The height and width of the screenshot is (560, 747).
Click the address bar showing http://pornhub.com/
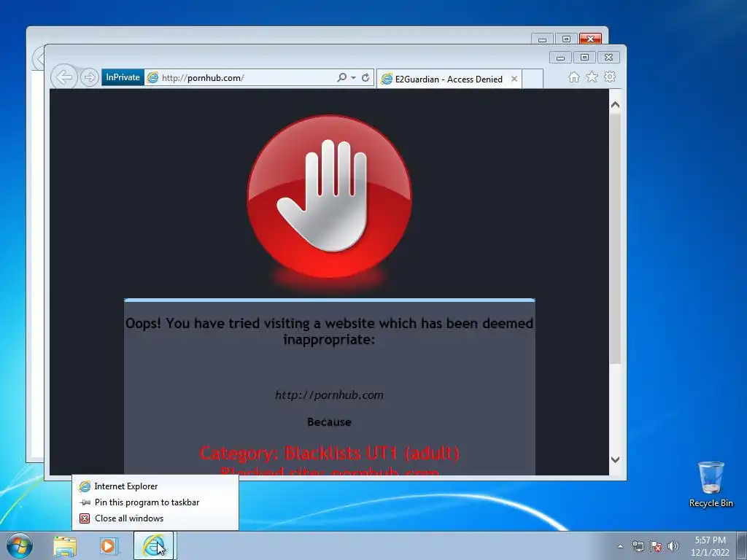239,77
